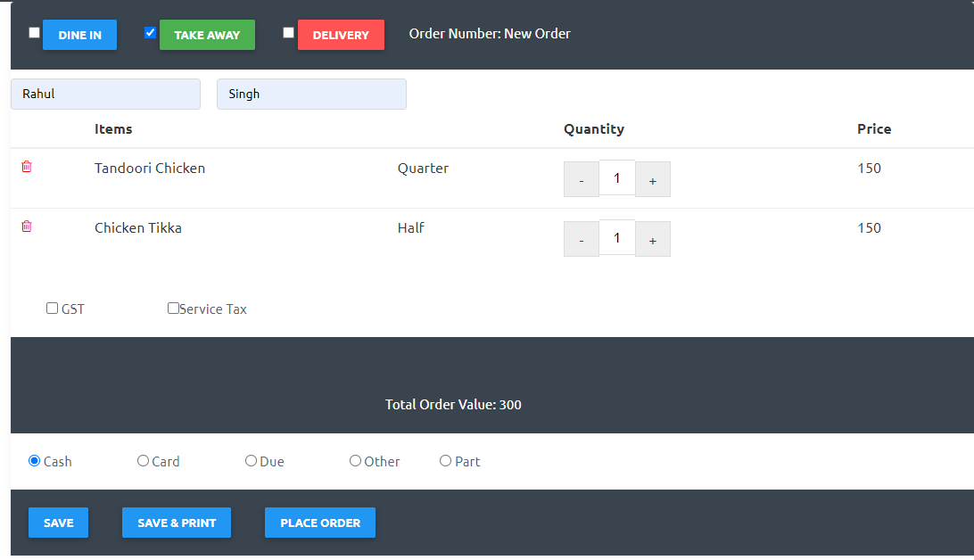This screenshot has height=560, width=974.
Task: Delete the Tandoori Chicken row via trash icon
Action: (27, 167)
